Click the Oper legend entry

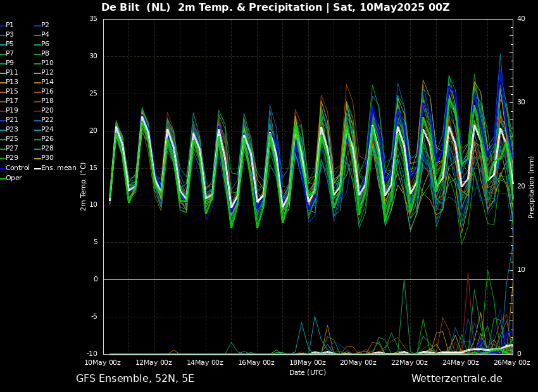11,178
